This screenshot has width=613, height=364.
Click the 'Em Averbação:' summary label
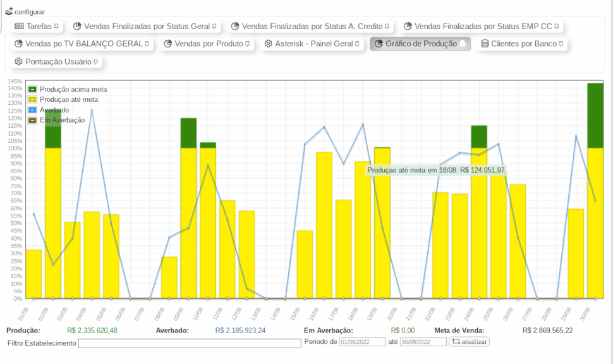pos(329,331)
